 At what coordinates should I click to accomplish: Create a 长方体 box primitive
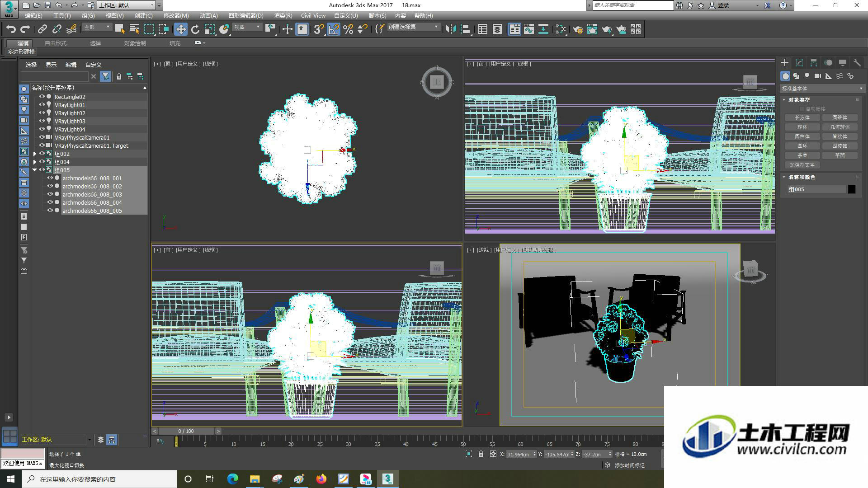tap(802, 117)
